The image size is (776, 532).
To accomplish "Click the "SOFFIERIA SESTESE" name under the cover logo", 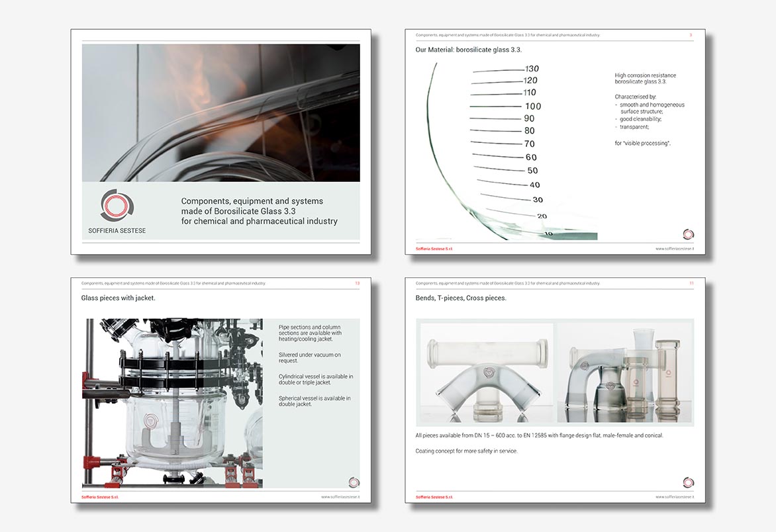I will click(x=117, y=230).
